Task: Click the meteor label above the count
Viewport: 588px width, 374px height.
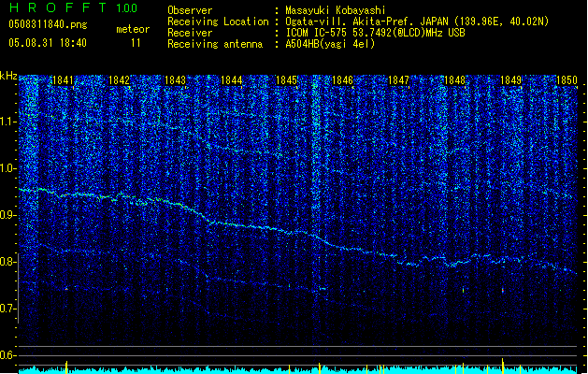Action: (133, 29)
